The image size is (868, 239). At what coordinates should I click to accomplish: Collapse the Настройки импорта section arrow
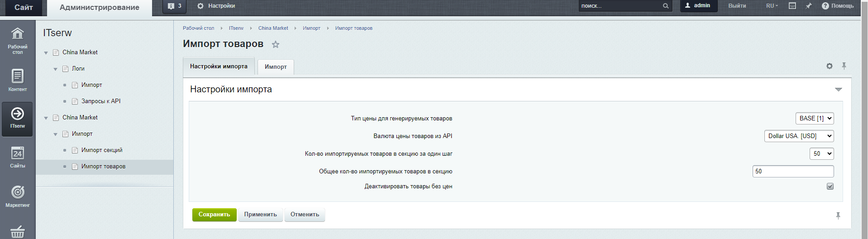tap(838, 90)
